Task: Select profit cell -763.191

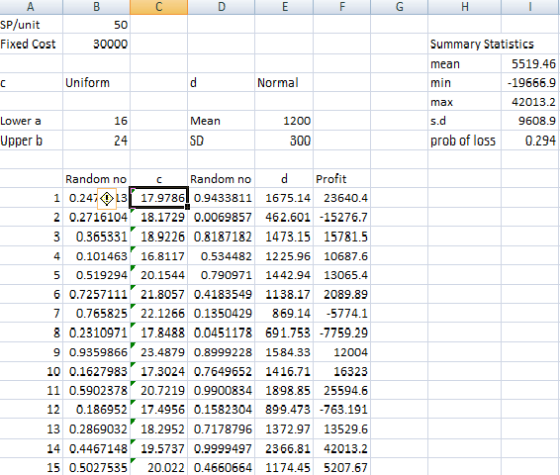Action: tap(342, 409)
